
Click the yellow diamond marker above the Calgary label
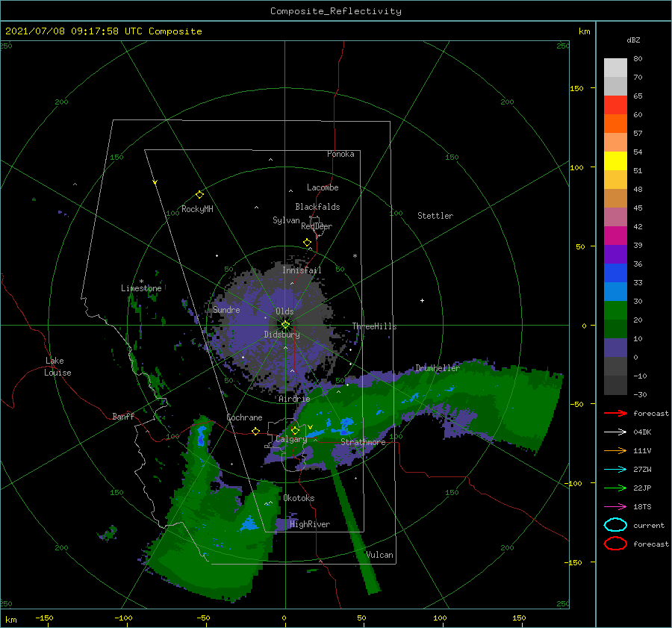tap(295, 430)
